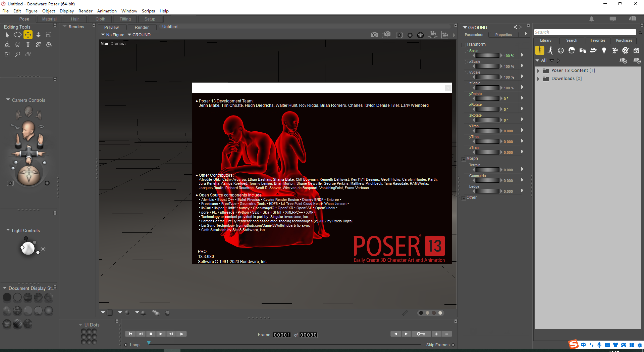
Task: Open the Renders panel dropdown arrow
Action: click(65, 27)
